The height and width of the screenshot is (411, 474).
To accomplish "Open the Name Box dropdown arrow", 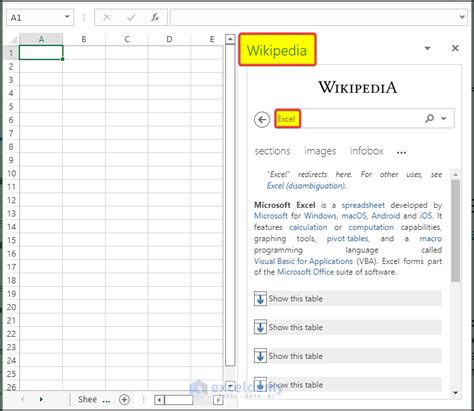I will pyautogui.click(x=67, y=17).
